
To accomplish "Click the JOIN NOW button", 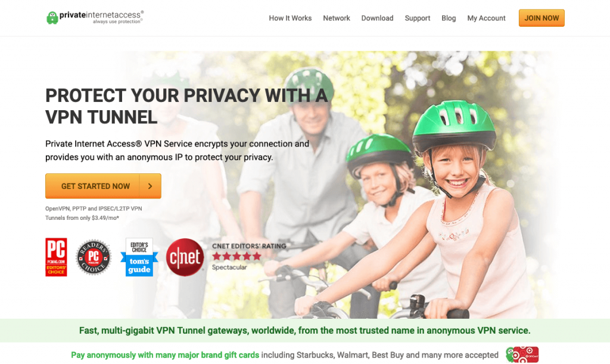I will click(541, 18).
